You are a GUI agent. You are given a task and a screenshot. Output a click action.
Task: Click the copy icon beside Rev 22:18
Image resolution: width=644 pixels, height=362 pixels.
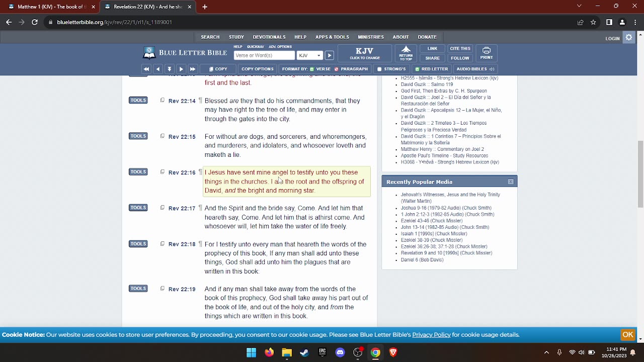[x=163, y=244]
